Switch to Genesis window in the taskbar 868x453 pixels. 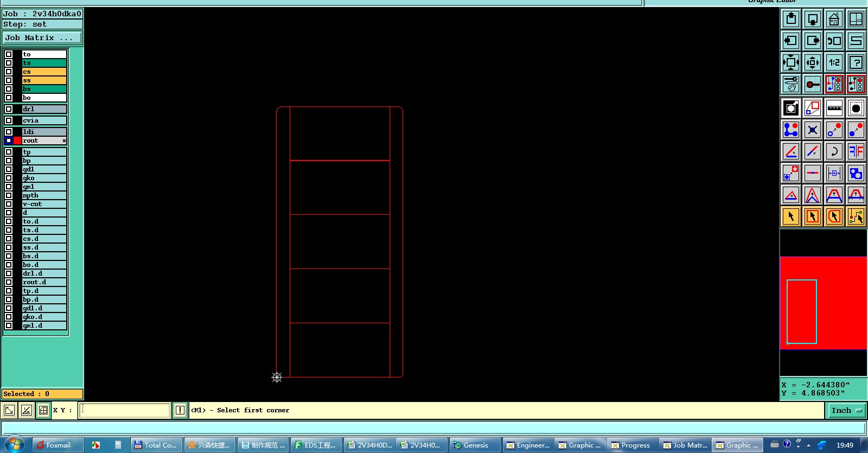(475, 445)
